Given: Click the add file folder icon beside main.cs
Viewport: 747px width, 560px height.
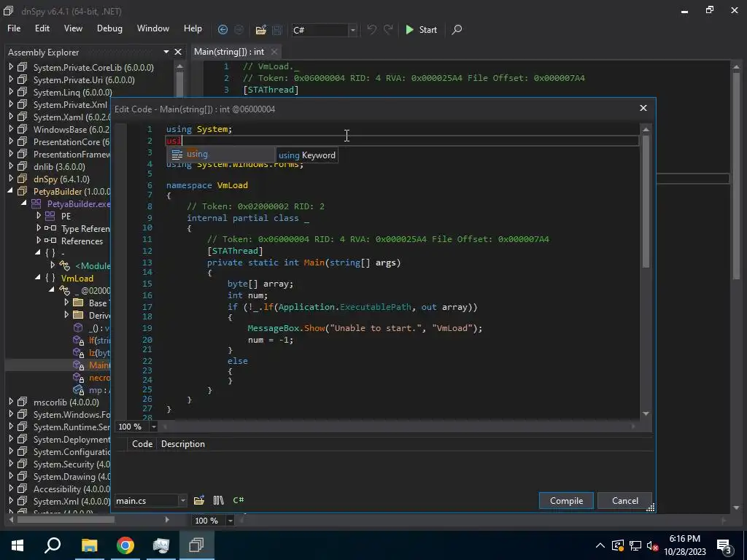Looking at the screenshot, I should click(199, 500).
